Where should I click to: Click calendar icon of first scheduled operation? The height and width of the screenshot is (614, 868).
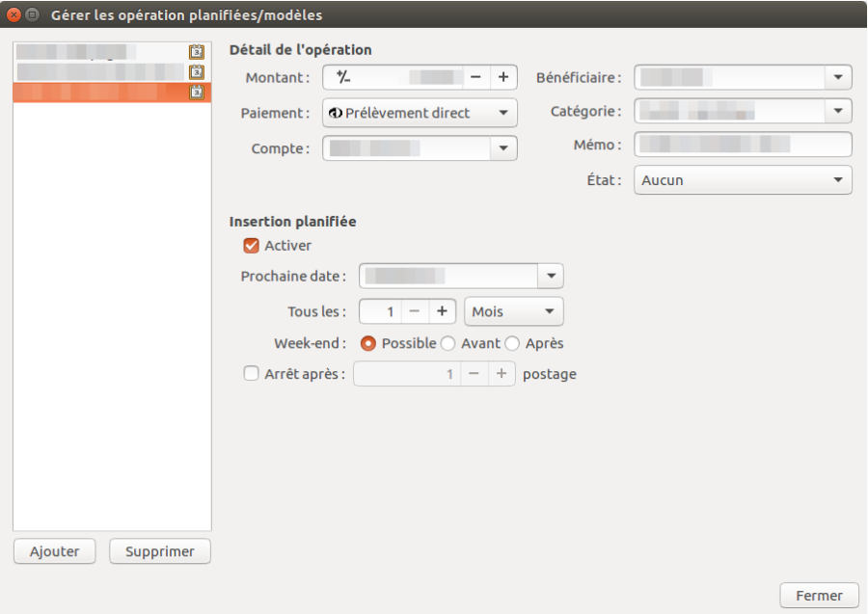click(197, 52)
